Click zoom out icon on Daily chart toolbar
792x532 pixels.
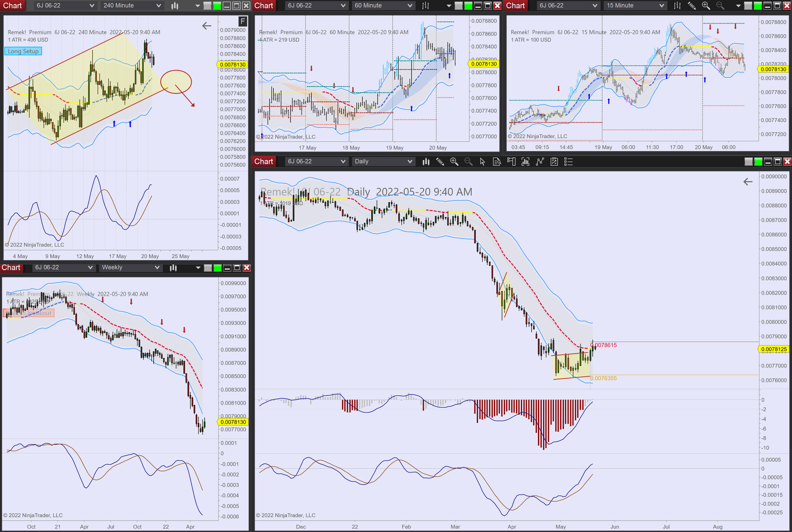click(468, 162)
